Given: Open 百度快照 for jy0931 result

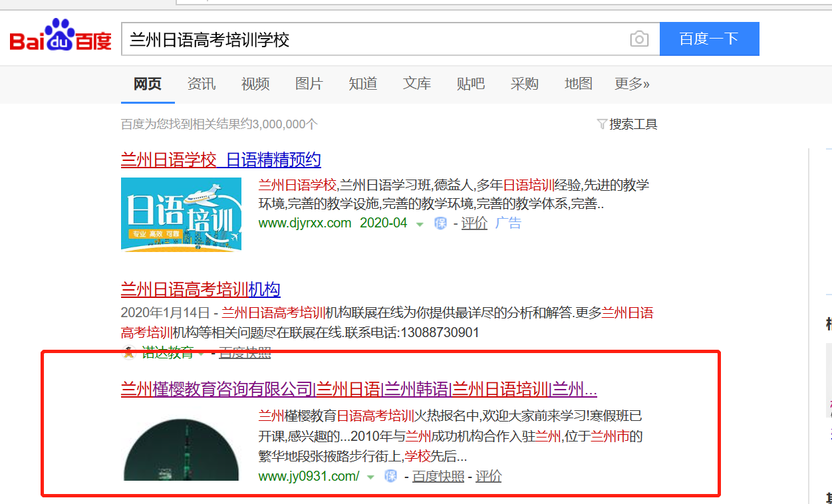Looking at the screenshot, I should (x=438, y=476).
